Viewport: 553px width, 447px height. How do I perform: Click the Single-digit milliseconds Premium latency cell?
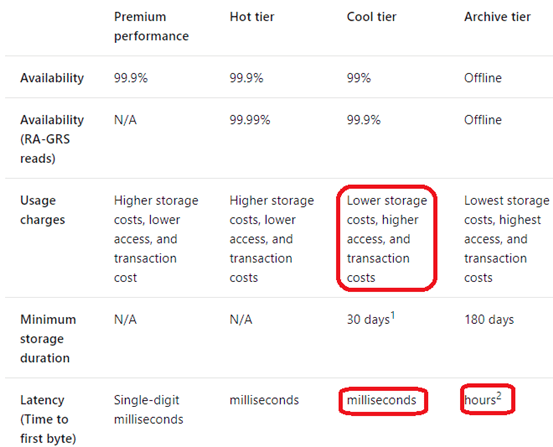148,410
